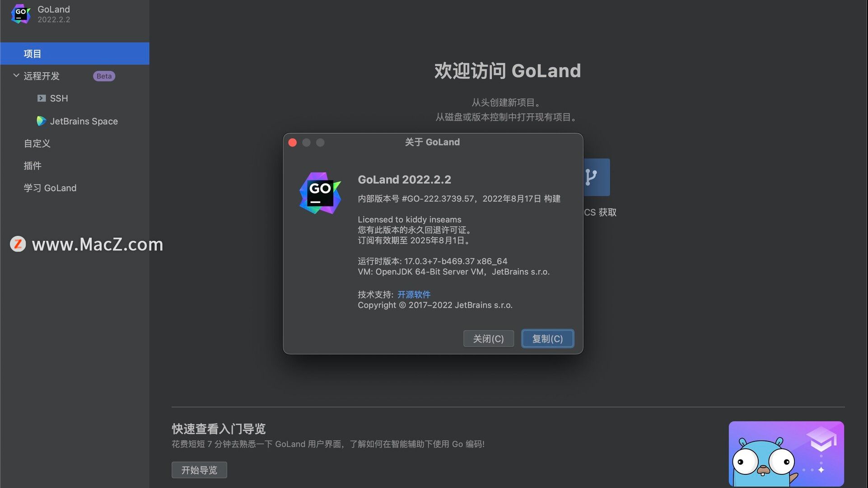Click the 运行时版本 17.0.3+7-b469.37 line
Viewport: 868px width, 488px height.
pyautogui.click(x=433, y=261)
